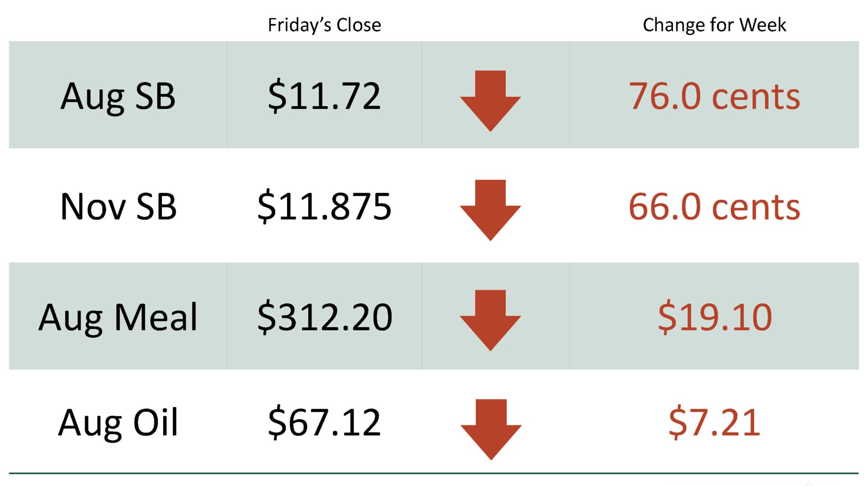Select the $11.72 closing price
The height and width of the screenshot is (486, 868).
point(324,96)
